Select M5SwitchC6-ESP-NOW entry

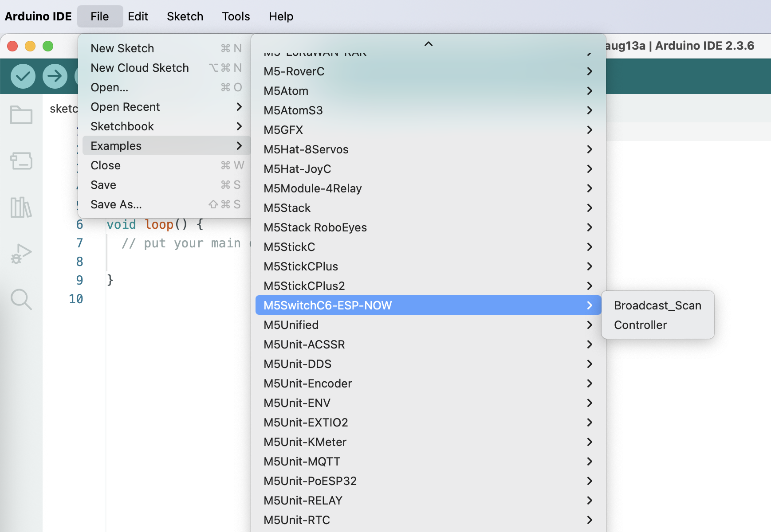pos(429,305)
